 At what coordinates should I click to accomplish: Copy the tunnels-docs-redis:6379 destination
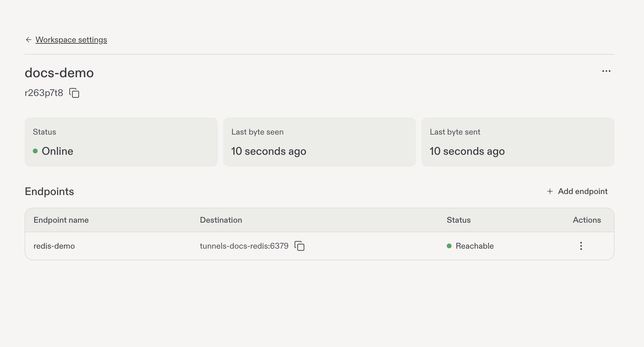pyautogui.click(x=299, y=246)
